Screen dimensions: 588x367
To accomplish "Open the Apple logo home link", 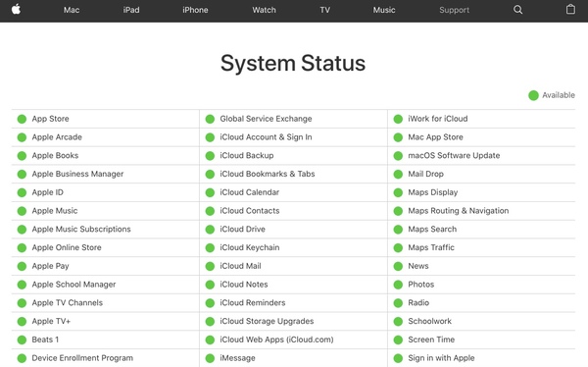I will [x=16, y=9].
